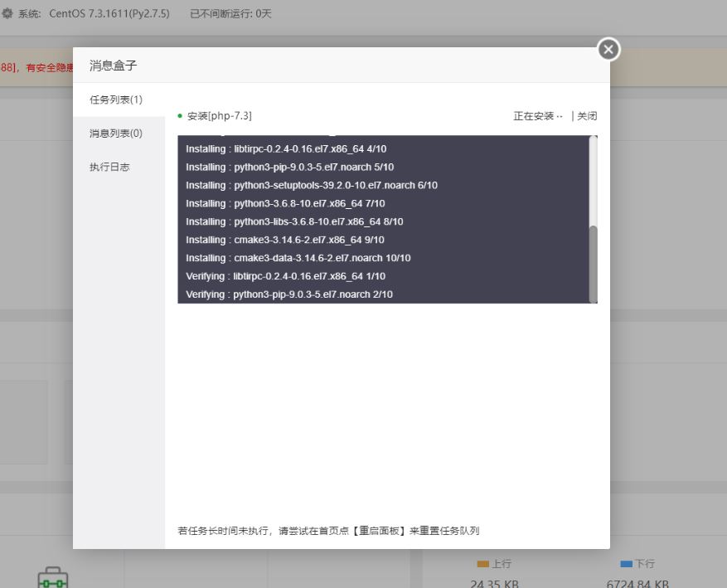Switch to the 任务列表(1) tab
Viewport: 727px width, 588px height.
[x=116, y=100]
